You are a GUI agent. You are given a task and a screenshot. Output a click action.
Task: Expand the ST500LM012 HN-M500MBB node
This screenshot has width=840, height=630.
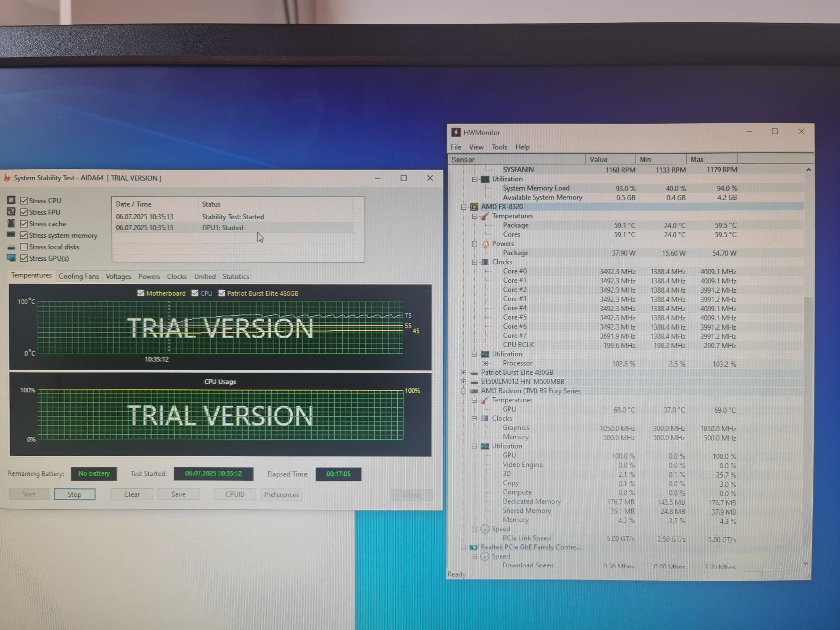pyautogui.click(x=464, y=382)
